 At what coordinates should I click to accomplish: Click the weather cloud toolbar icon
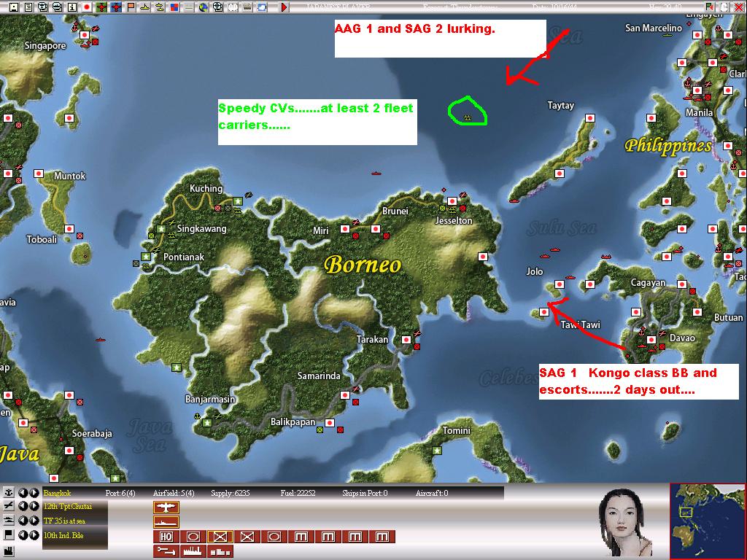(x=262, y=7)
